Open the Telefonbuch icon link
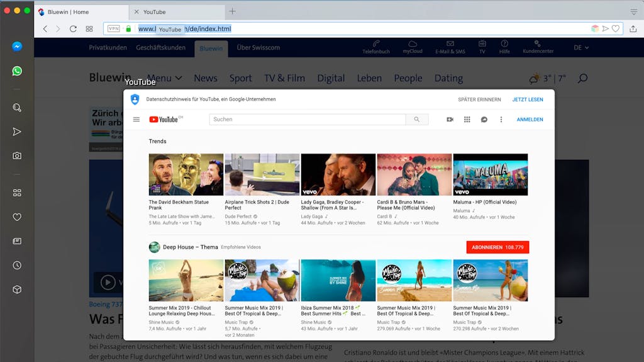The width and height of the screenshot is (644, 362). click(x=376, y=47)
